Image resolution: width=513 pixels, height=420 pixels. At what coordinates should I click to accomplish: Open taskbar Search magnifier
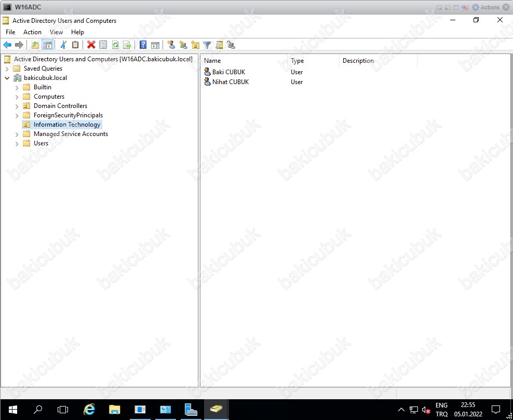[38, 410]
